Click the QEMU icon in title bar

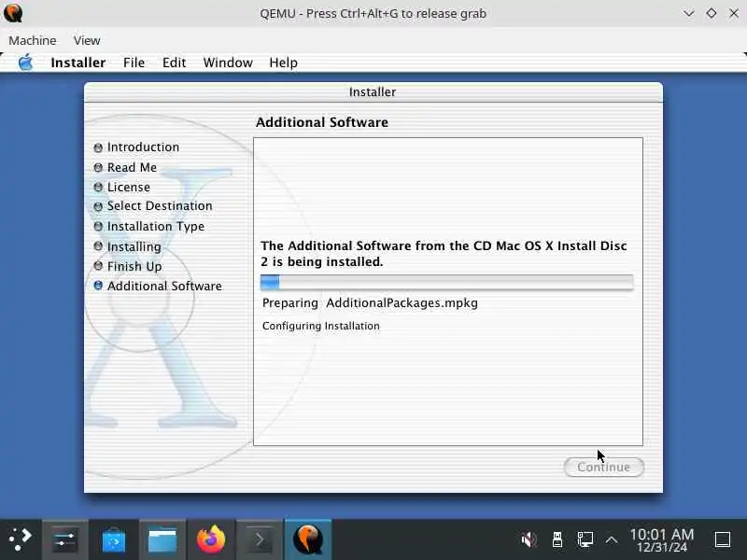click(13, 13)
